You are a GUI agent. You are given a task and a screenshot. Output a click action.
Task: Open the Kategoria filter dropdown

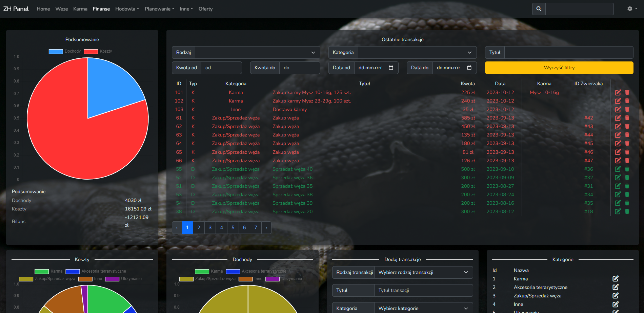pyautogui.click(x=417, y=52)
